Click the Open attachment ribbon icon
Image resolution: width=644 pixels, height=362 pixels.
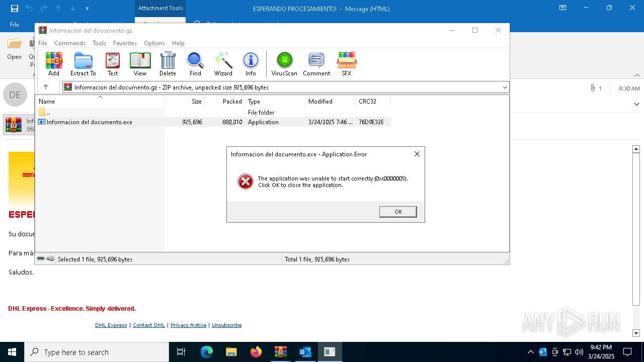[14, 49]
